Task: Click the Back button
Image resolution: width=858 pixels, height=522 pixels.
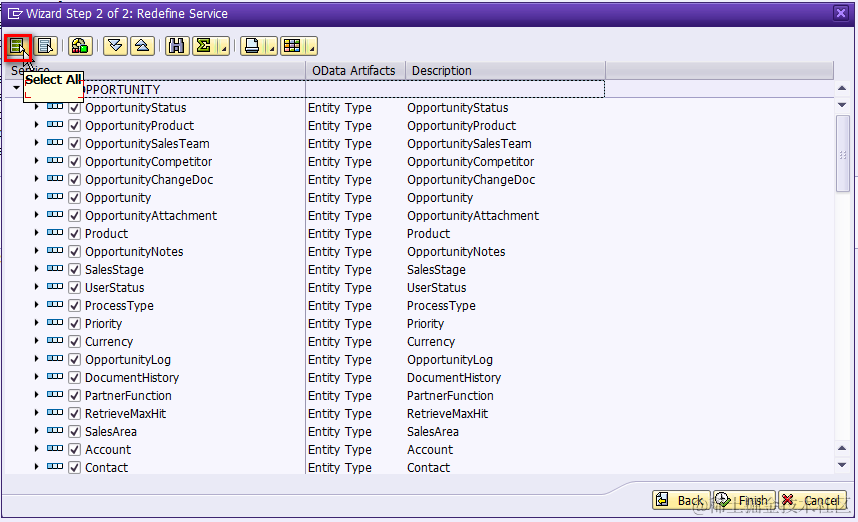Action: tap(681, 500)
